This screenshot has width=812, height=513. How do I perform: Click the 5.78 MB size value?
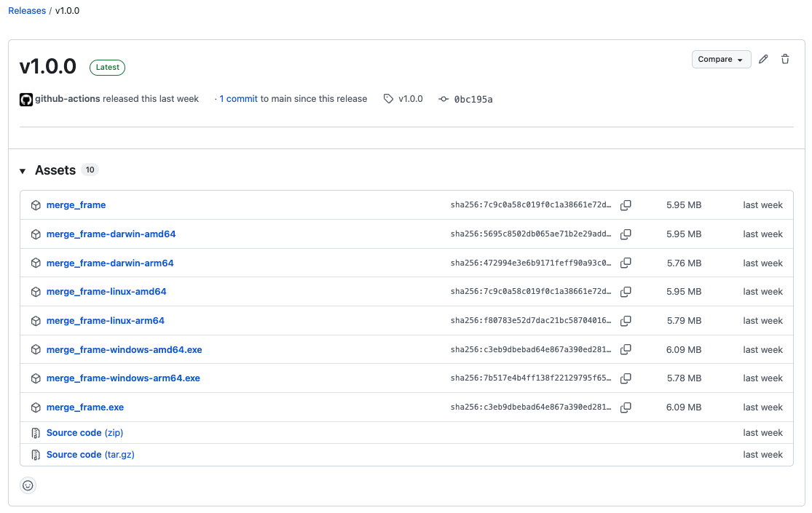[684, 378]
